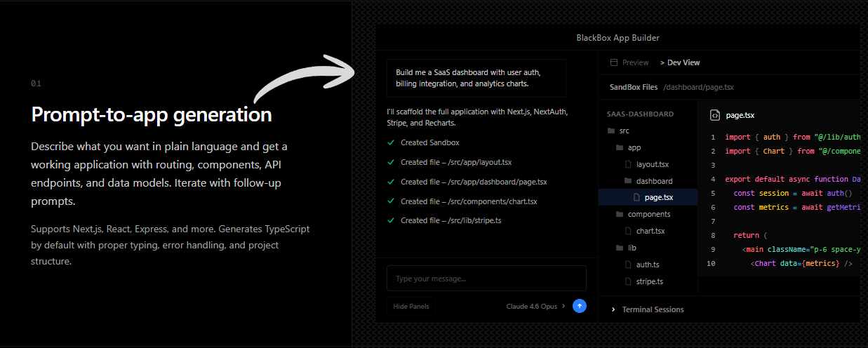This screenshot has height=348, width=868.
Task: Click the Created Sandbox step text
Action: coord(429,142)
